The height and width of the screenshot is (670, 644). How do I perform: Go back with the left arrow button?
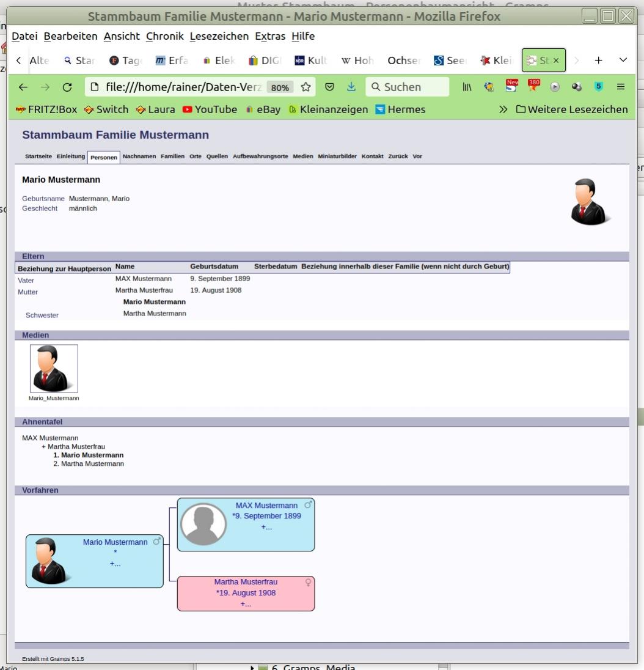pyautogui.click(x=23, y=87)
